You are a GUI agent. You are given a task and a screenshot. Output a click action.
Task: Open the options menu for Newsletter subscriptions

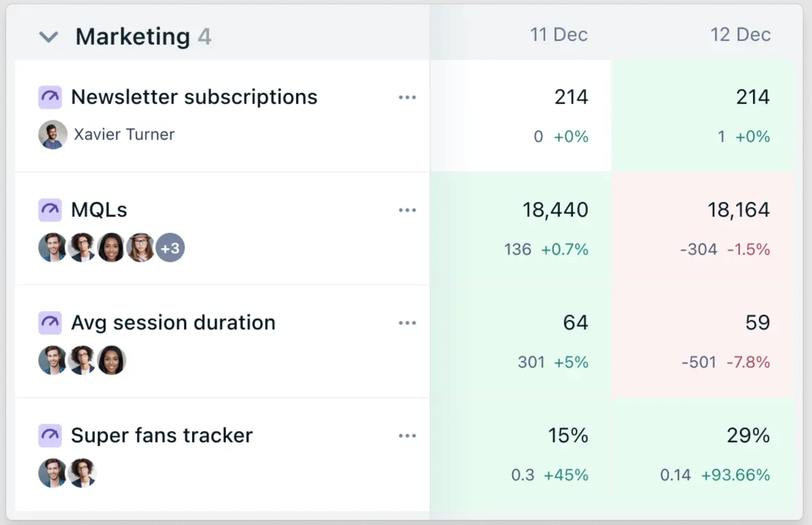(x=408, y=97)
